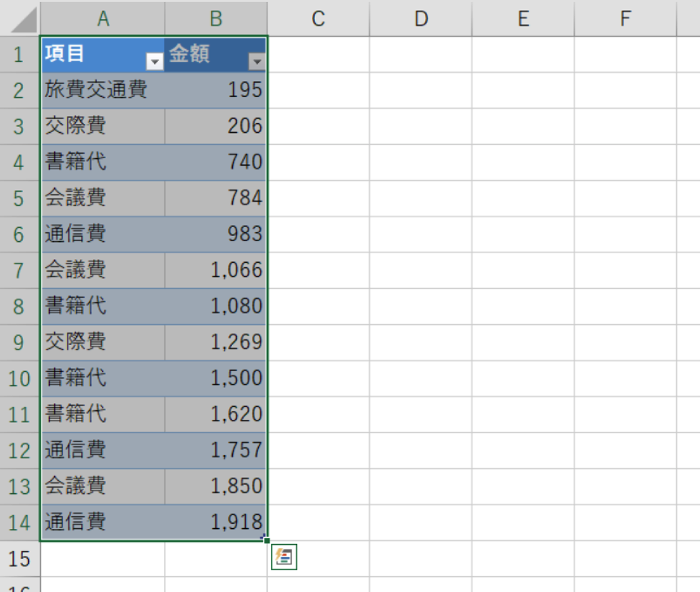This screenshot has width=700, height=592.
Task: Select 通信費 cell in row 6
Action: pyautogui.click(x=103, y=235)
